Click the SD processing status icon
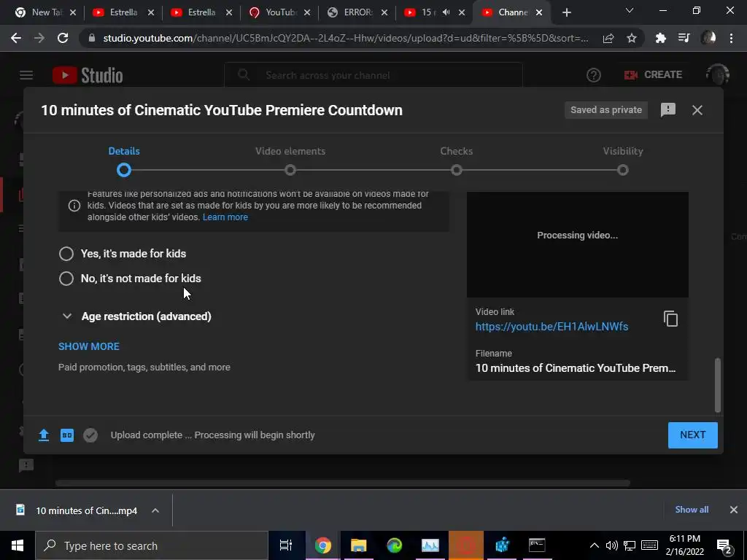The image size is (747, 560). pos(67,435)
